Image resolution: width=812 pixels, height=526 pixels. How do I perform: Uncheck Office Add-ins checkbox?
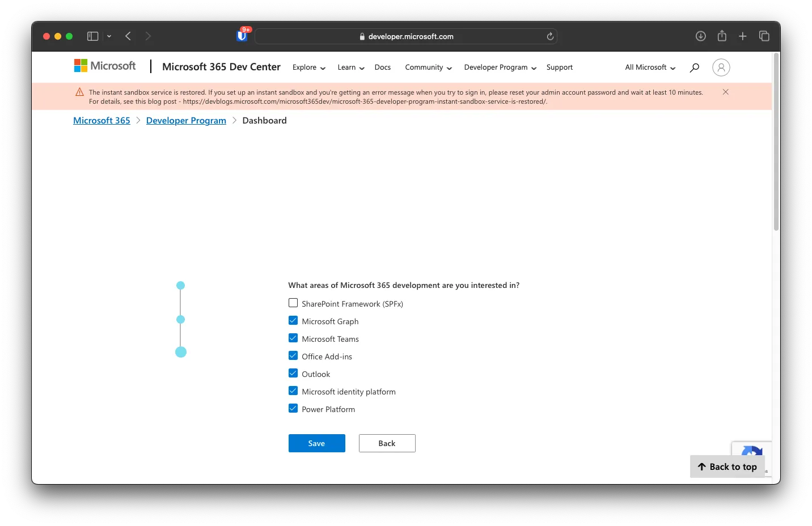293,356
